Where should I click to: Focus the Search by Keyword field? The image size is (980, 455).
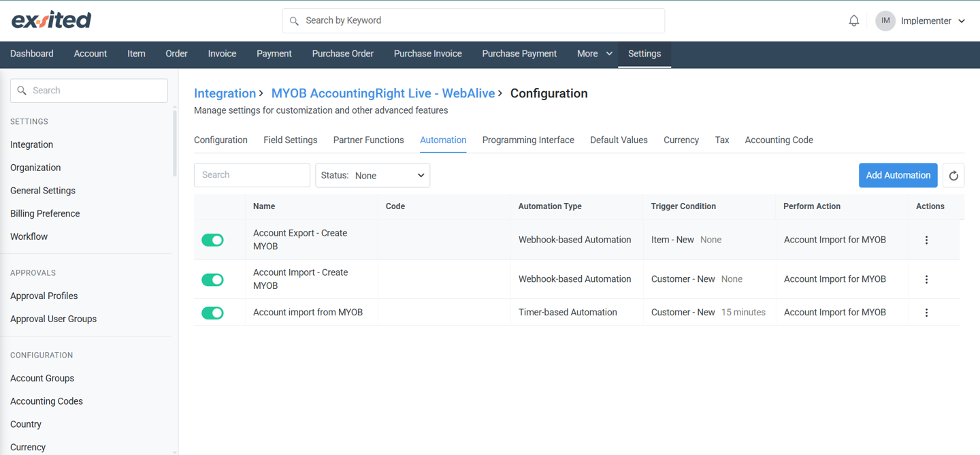[x=474, y=21]
